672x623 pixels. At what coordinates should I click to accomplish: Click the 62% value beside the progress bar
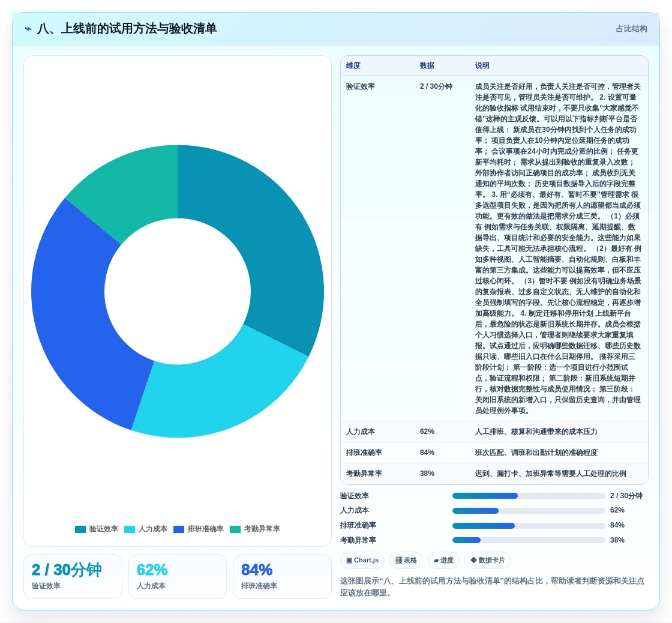point(617,510)
